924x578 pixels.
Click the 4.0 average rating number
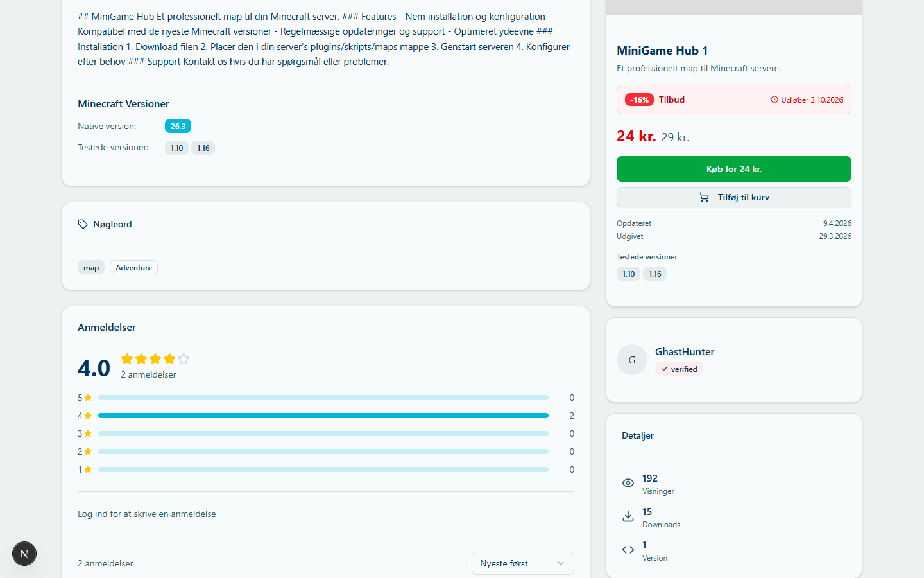click(94, 368)
